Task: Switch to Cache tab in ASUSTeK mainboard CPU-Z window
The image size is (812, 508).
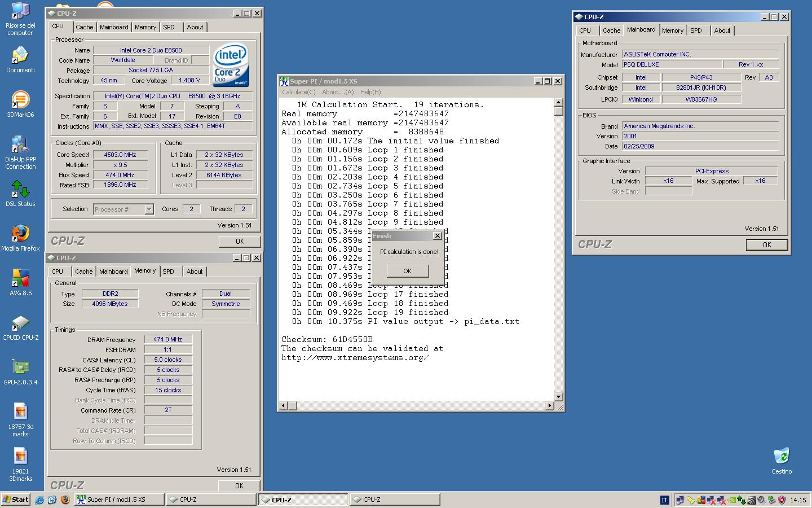Action: coord(611,30)
